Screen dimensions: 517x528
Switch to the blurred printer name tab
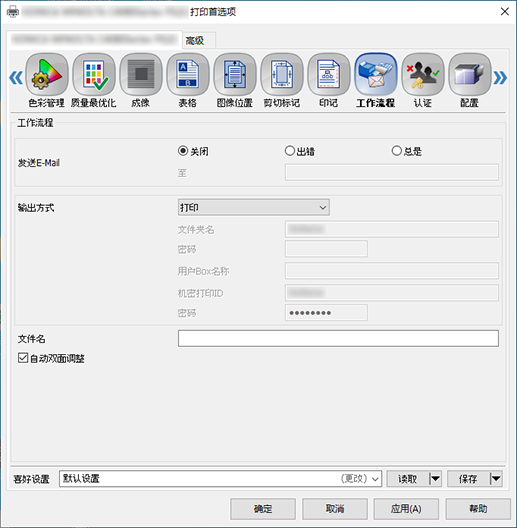click(94, 40)
